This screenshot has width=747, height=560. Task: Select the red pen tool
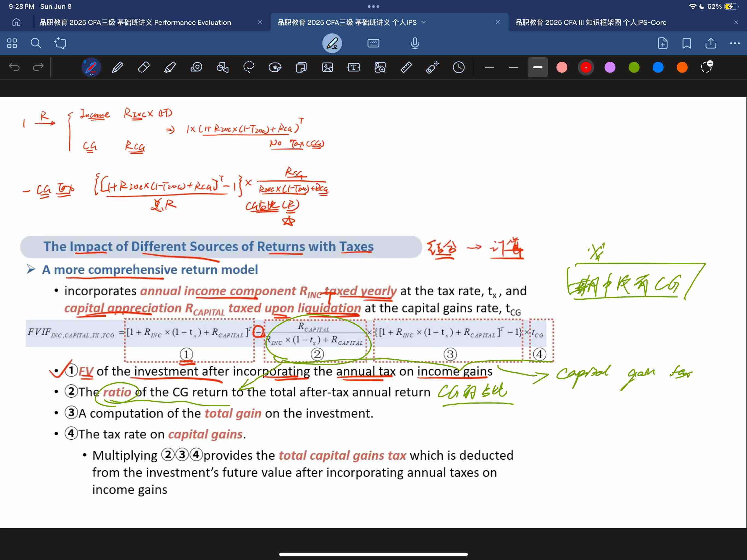[x=91, y=67]
